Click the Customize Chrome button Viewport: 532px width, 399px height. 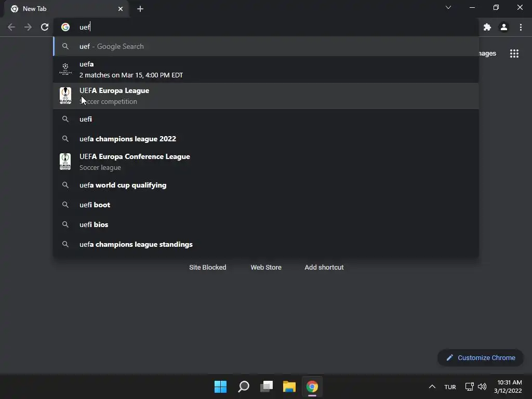tap(481, 357)
